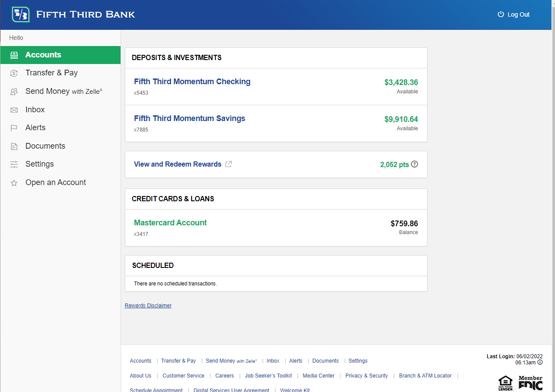This screenshot has width=555, height=392.
Task: Click Branch & ATM Locator footer link
Action: [425, 376]
